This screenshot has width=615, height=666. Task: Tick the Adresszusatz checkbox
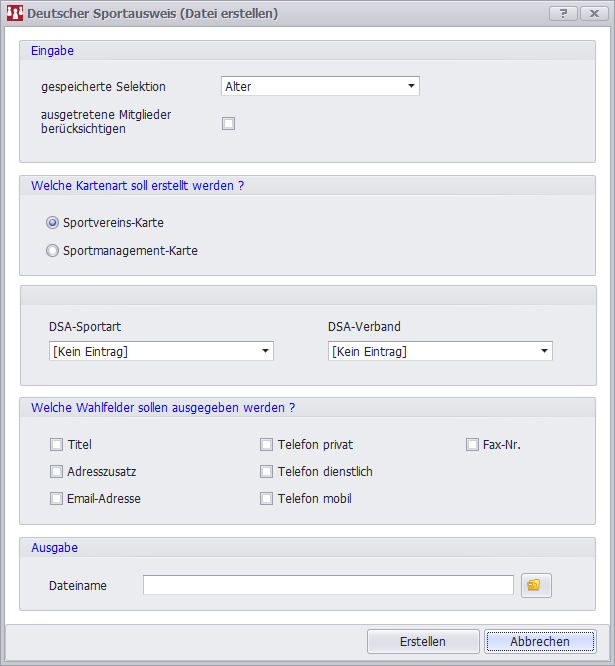point(56,471)
